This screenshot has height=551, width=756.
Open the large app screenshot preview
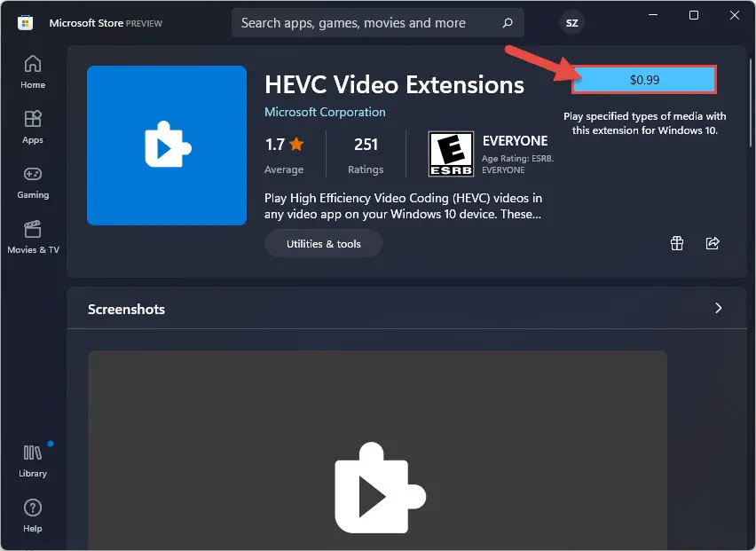coord(377,450)
